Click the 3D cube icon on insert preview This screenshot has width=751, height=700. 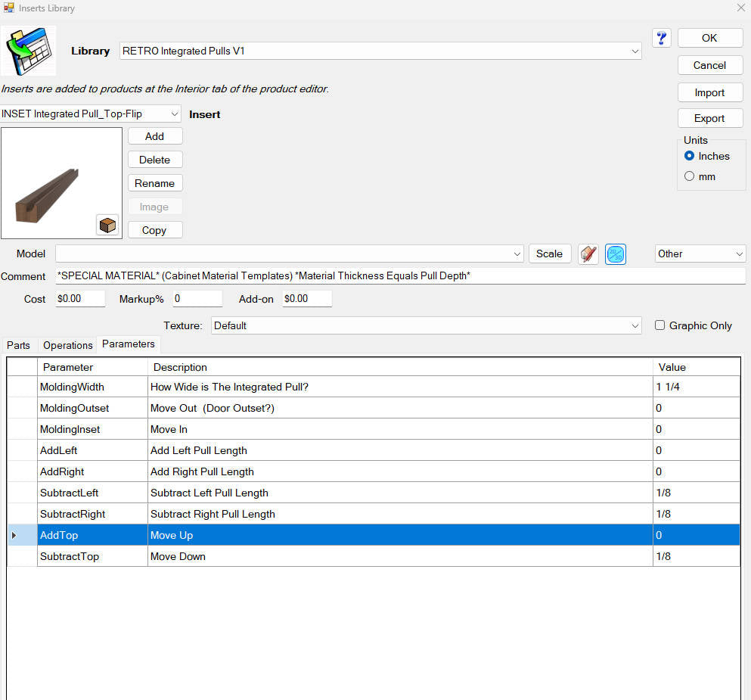(107, 225)
